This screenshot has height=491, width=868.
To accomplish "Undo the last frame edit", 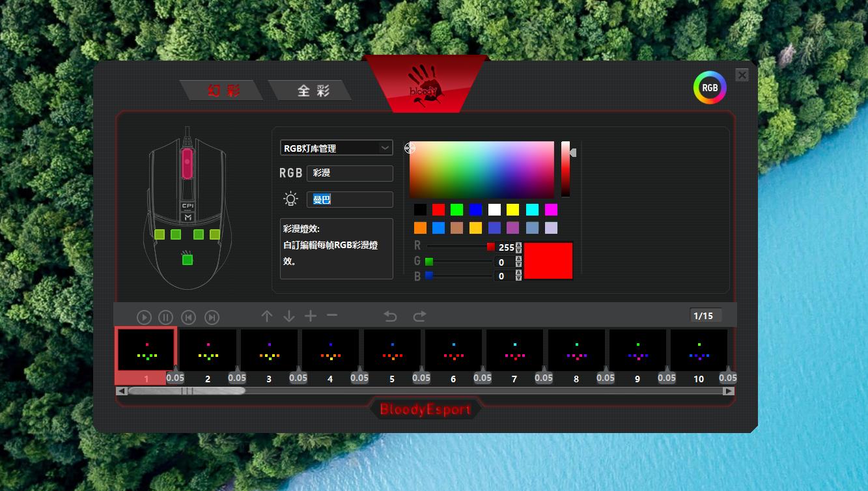I will tap(390, 316).
